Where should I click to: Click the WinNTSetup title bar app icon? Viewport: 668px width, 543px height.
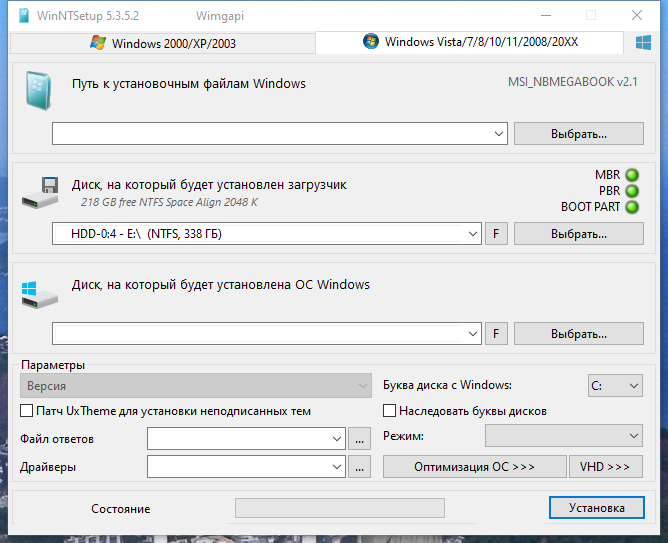pos(24,16)
